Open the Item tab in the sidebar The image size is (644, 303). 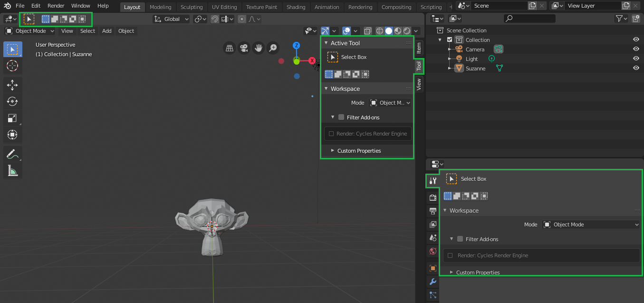tap(419, 48)
